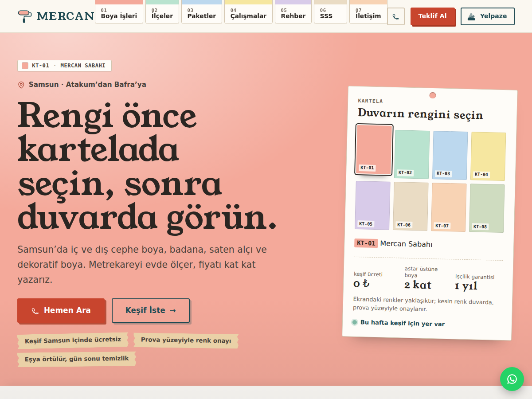The height and width of the screenshot is (399, 532).
Task: Click the "KT-01 · MERCAN SABAHI" badge
Action: [64, 66]
